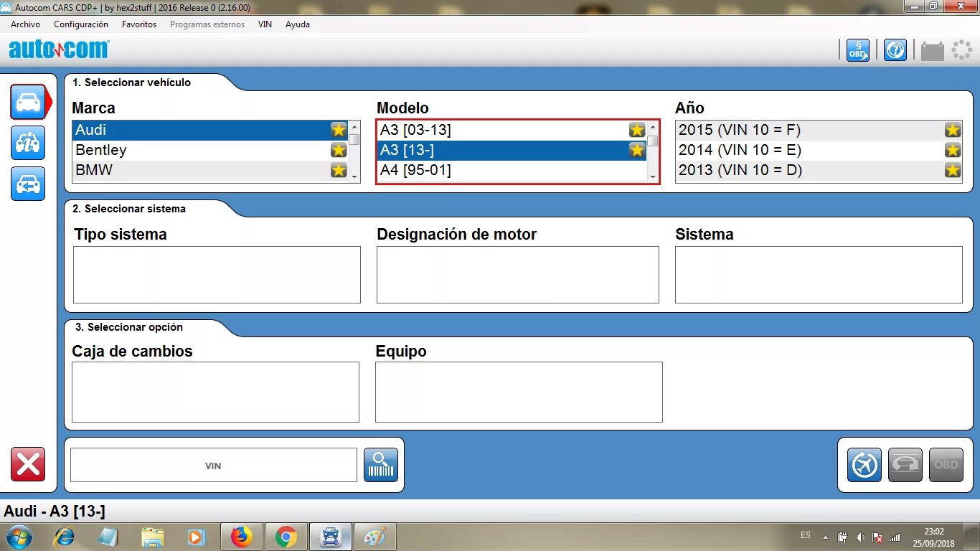Select A3 [03-13] in Modelo list
Image resolution: width=980 pixels, height=551 pixels.
pos(512,130)
